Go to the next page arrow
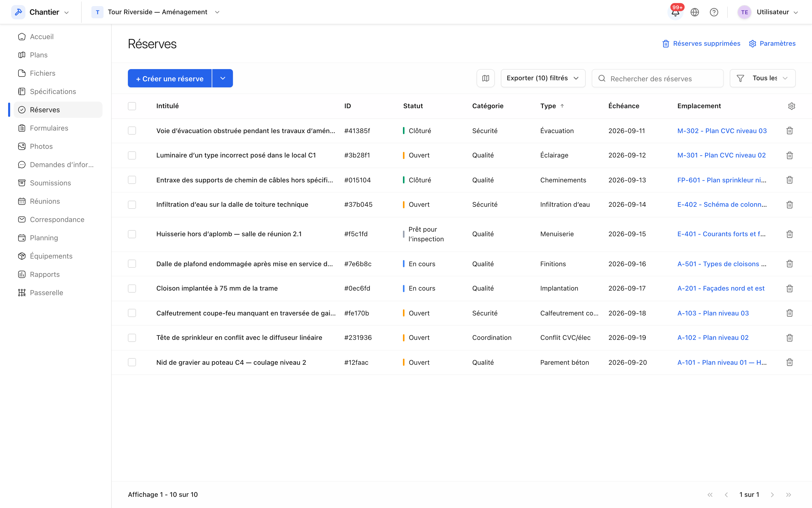The width and height of the screenshot is (812, 508). (772, 495)
